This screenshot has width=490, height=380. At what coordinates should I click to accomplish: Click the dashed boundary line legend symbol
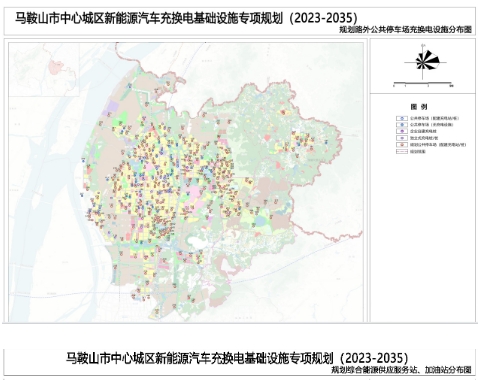pyautogui.click(x=402, y=151)
